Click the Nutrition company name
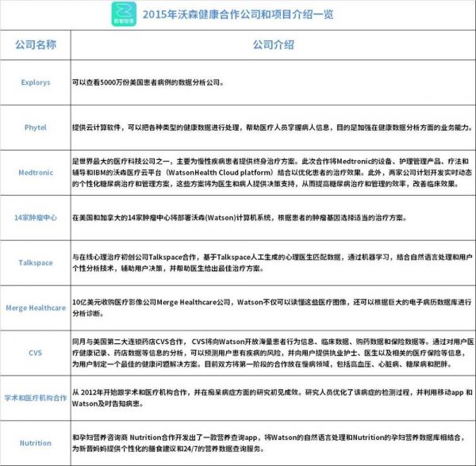 [35, 443]
